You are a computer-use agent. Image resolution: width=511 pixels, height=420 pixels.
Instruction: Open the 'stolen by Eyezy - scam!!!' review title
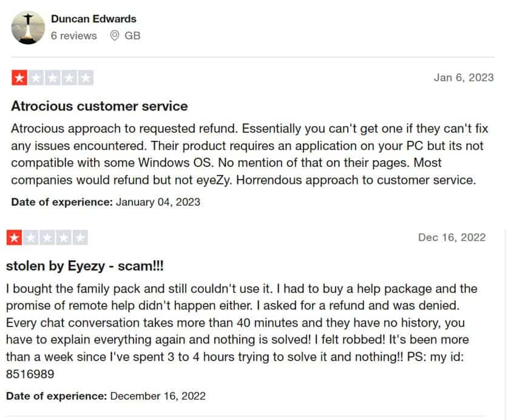tap(85, 266)
